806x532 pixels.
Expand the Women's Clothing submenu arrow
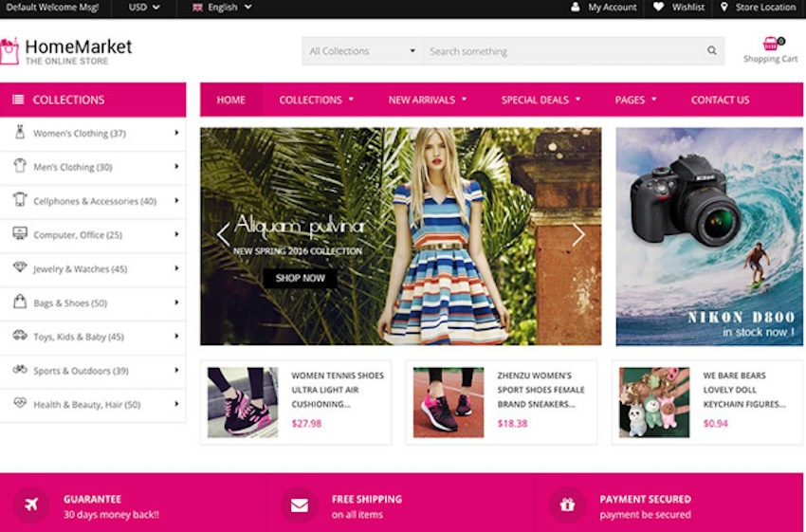tap(176, 133)
